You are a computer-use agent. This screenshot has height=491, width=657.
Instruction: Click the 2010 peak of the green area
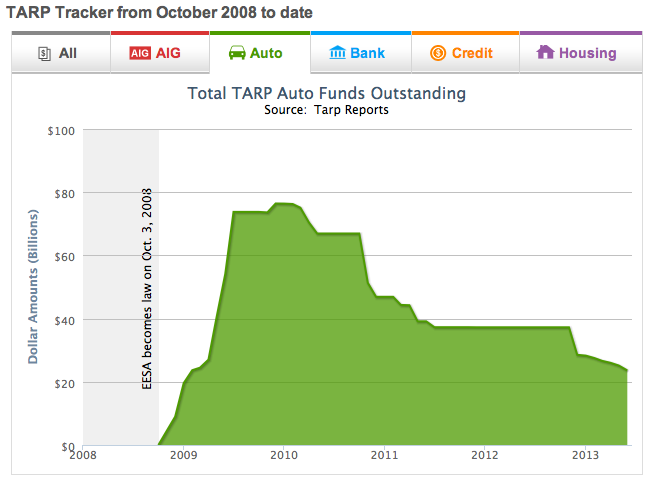(x=282, y=204)
